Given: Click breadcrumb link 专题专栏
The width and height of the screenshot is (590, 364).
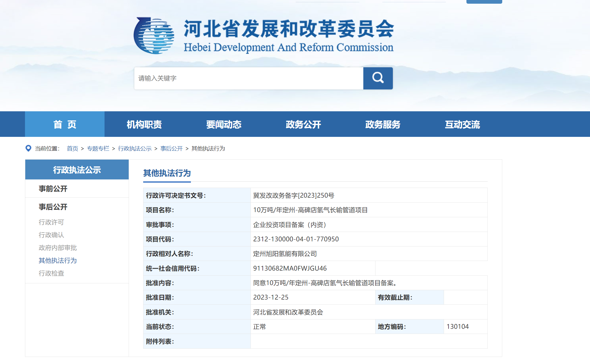Looking at the screenshot, I should point(98,148).
